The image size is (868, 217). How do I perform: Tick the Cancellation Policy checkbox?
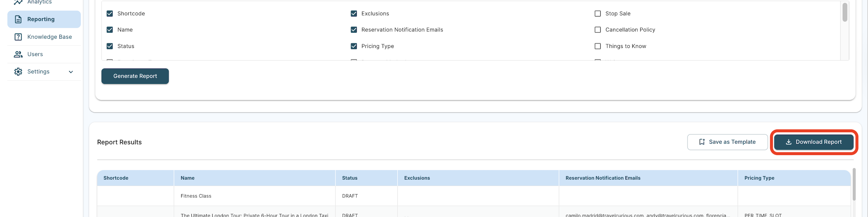pos(597,30)
